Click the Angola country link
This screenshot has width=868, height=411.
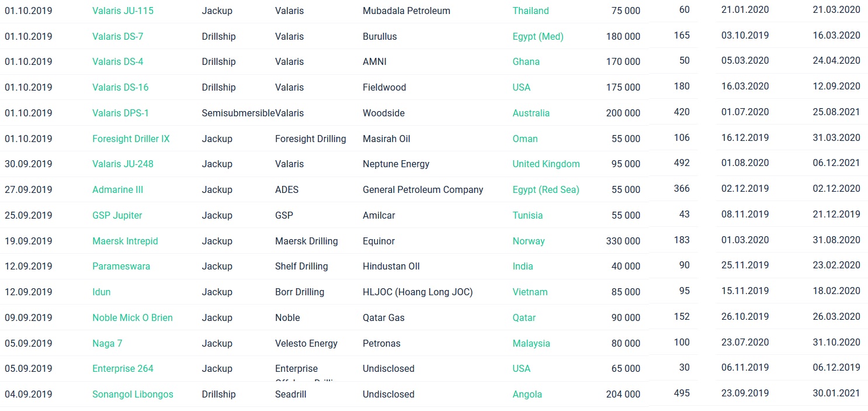coord(527,394)
